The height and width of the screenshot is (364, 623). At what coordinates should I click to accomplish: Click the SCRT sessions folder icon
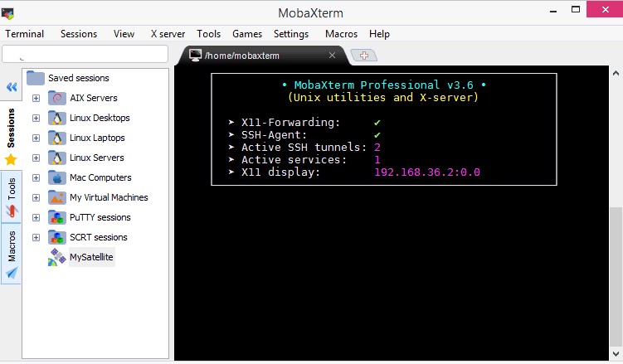click(x=56, y=237)
